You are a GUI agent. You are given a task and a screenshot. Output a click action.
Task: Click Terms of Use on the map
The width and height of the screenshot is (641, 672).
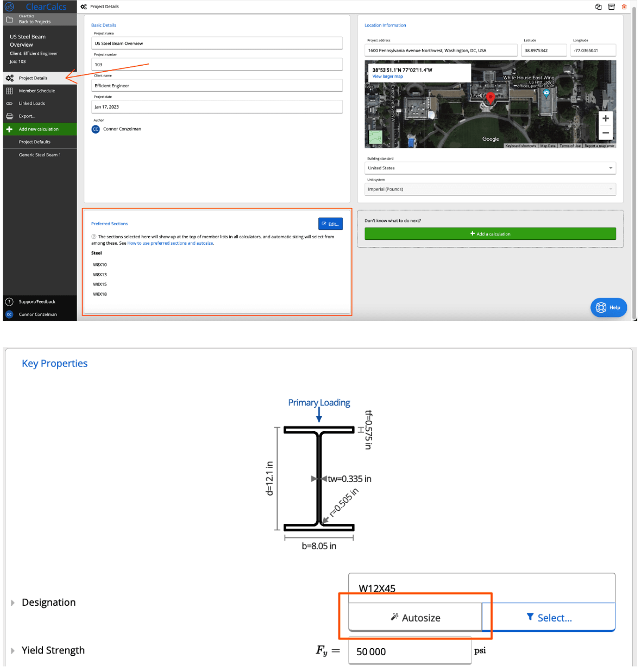point(570,146)
